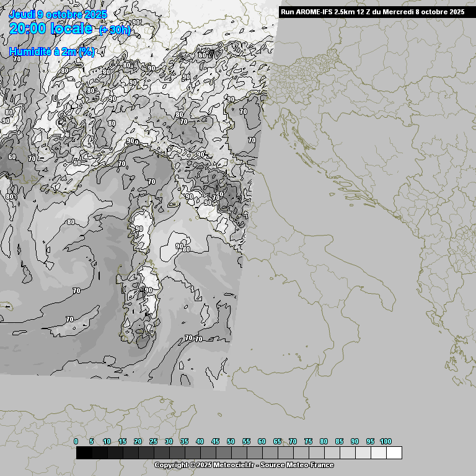
Task: Pick the 75% gray legend swatch
Action: (x=316, y=453)
